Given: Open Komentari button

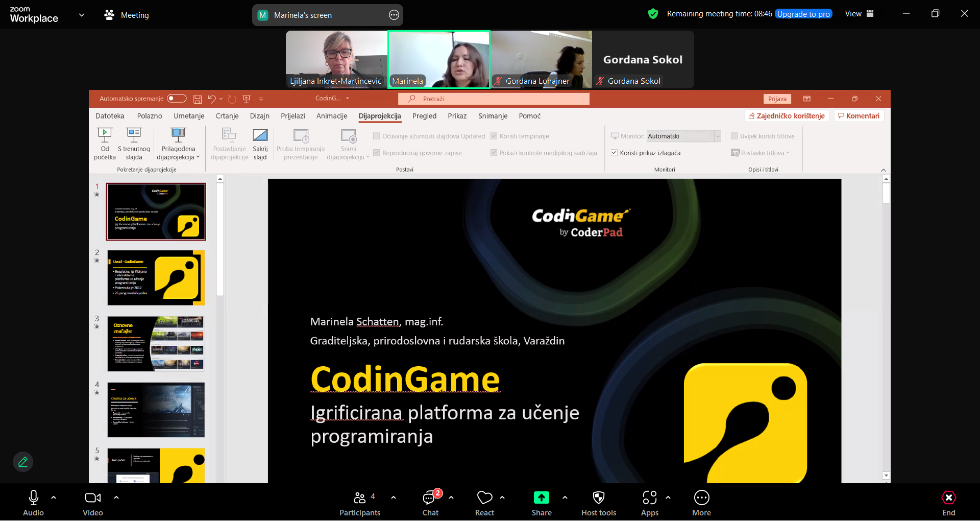Looking at the screenshot, I should point(859,116).
